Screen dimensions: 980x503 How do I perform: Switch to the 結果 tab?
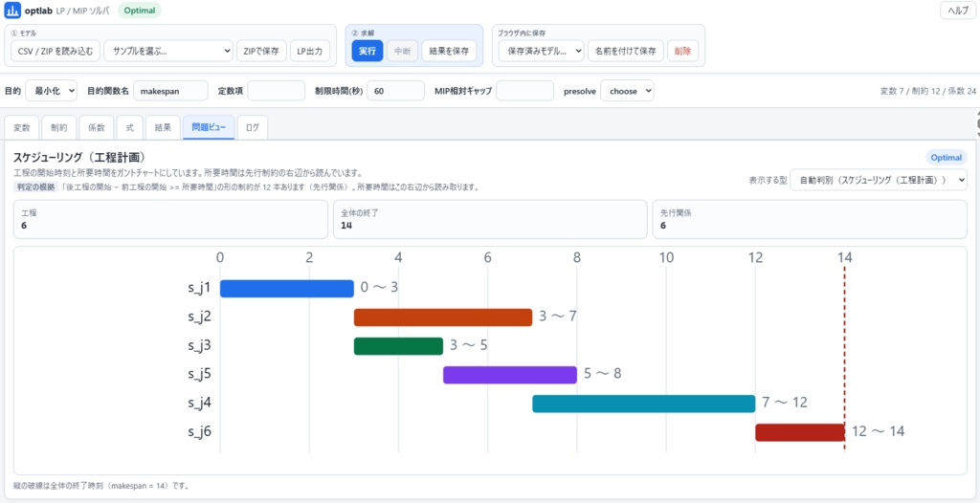(163, 127)
